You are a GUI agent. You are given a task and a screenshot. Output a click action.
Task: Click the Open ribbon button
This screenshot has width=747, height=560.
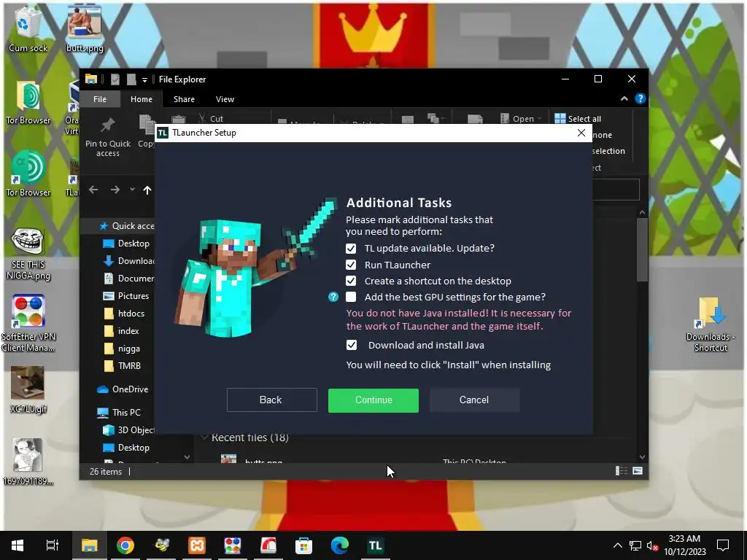520,119
